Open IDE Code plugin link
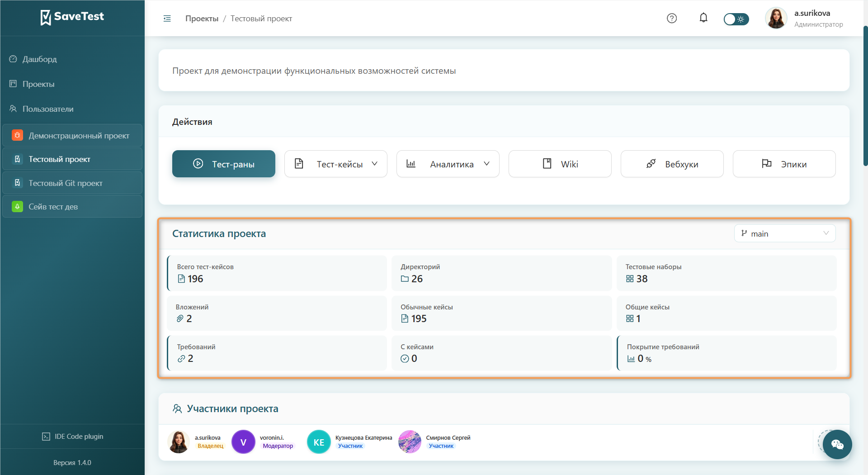This screenshot has height=475, width=868. (72, 437)
